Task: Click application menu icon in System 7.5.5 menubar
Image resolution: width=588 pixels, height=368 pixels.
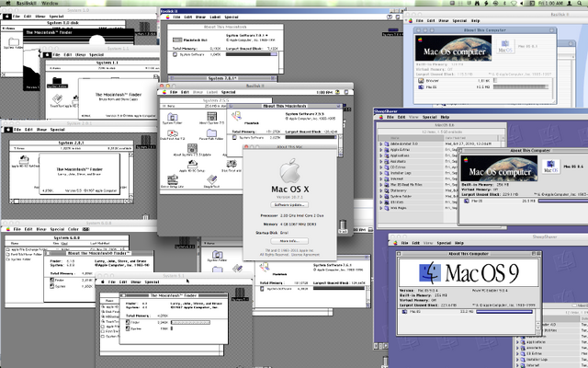Action: pyautogui.click(x=346, y=92)
